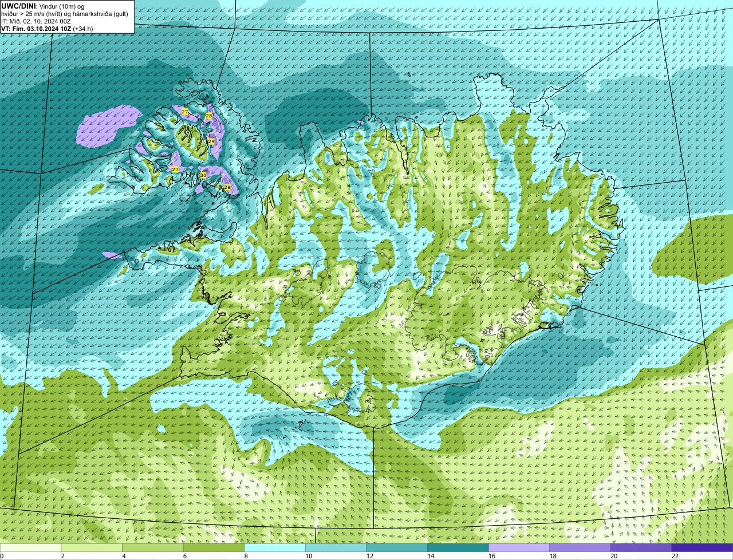Click the scale label '22'
Screen dimensions: 733x560
pos(675,556)
